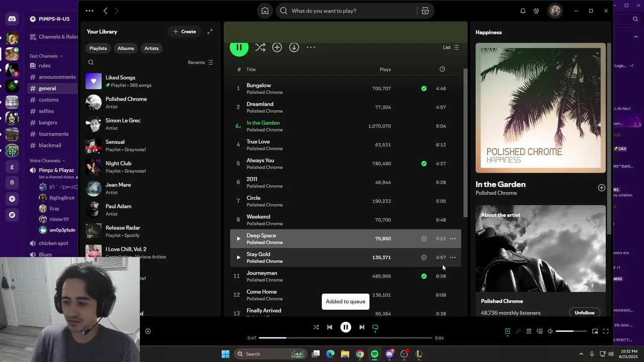Open Liked Songs playlist
The width and height of the screenshot is (644, 362).
tap(151, 81)
